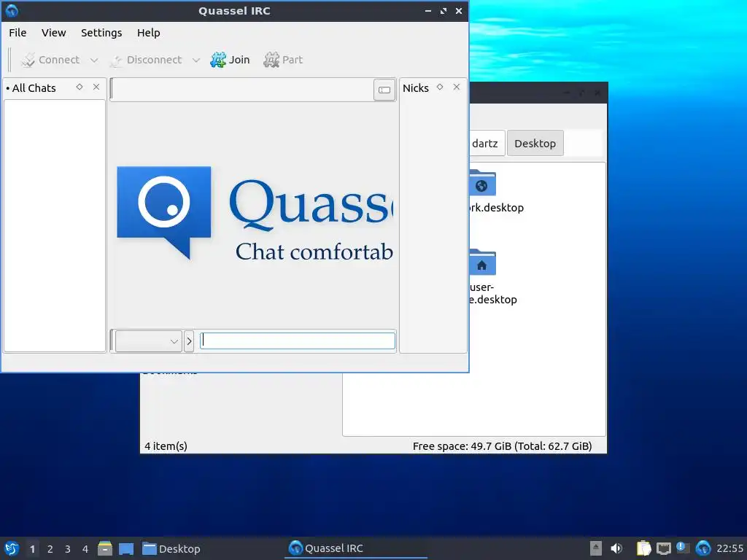
Task: Close the Nicks panel
Action: pyautogui.click(x=457, y=87)
